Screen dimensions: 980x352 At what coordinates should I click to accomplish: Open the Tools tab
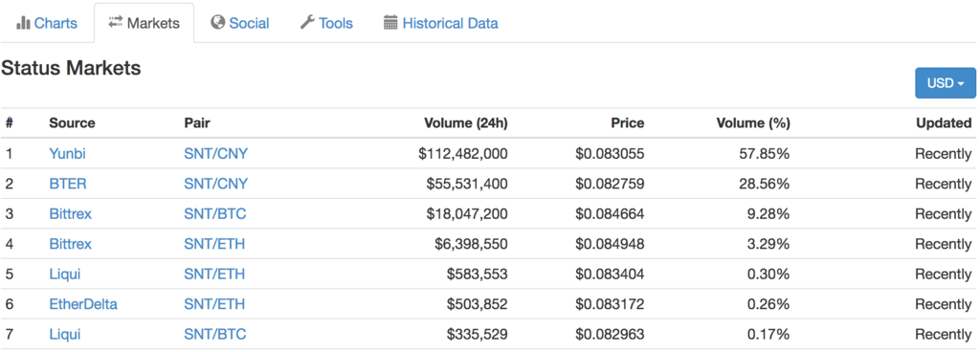pyautogui.click(x=326, y=24)
